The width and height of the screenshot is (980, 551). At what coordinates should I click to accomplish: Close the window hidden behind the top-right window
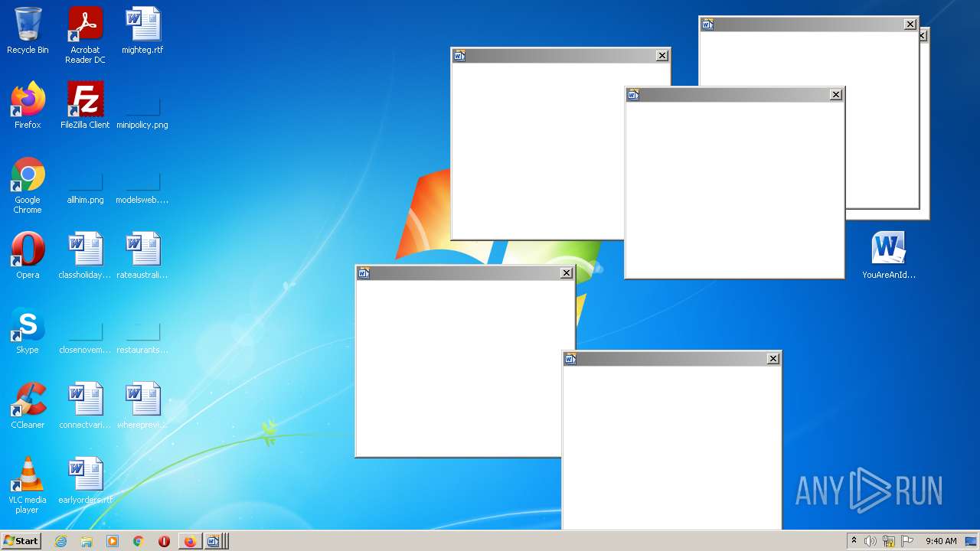point(923,36)
